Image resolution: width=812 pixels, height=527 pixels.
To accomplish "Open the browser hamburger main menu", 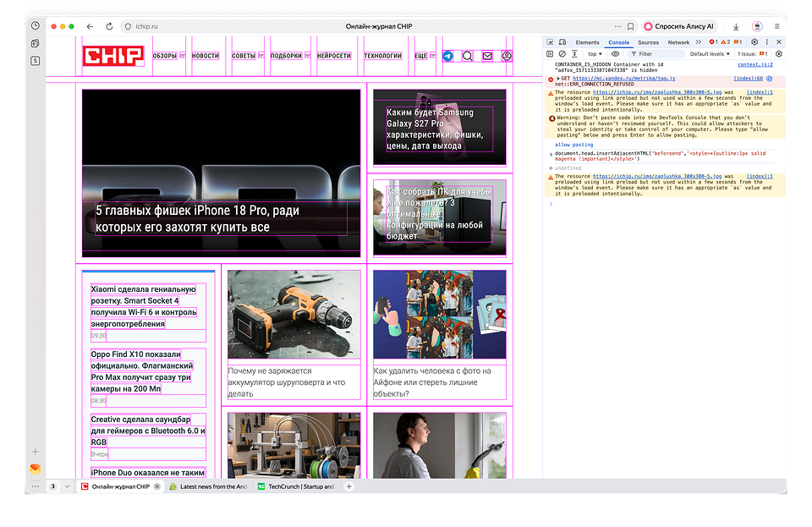I will click(x=776, y=26).
